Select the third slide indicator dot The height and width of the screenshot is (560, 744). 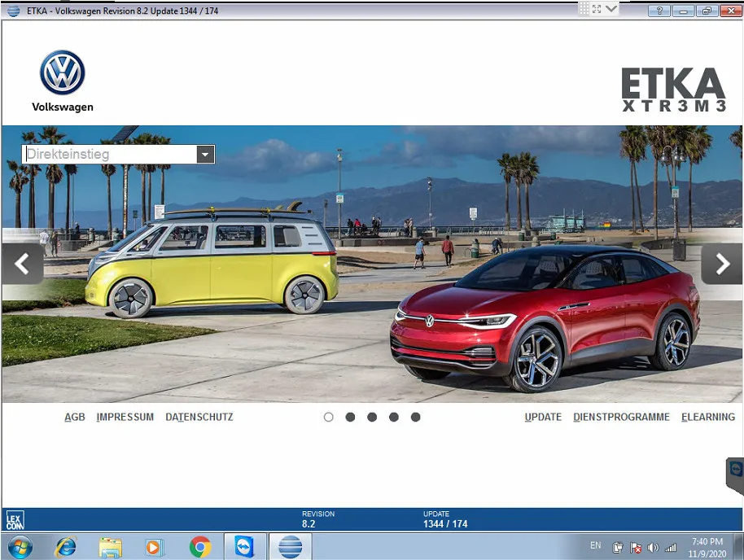click(372, 418)
